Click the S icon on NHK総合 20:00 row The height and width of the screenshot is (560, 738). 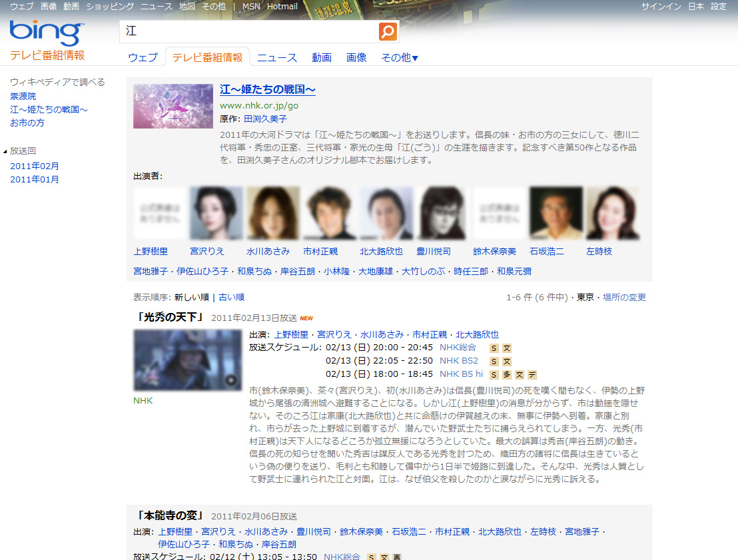click(x=494, y=348)
